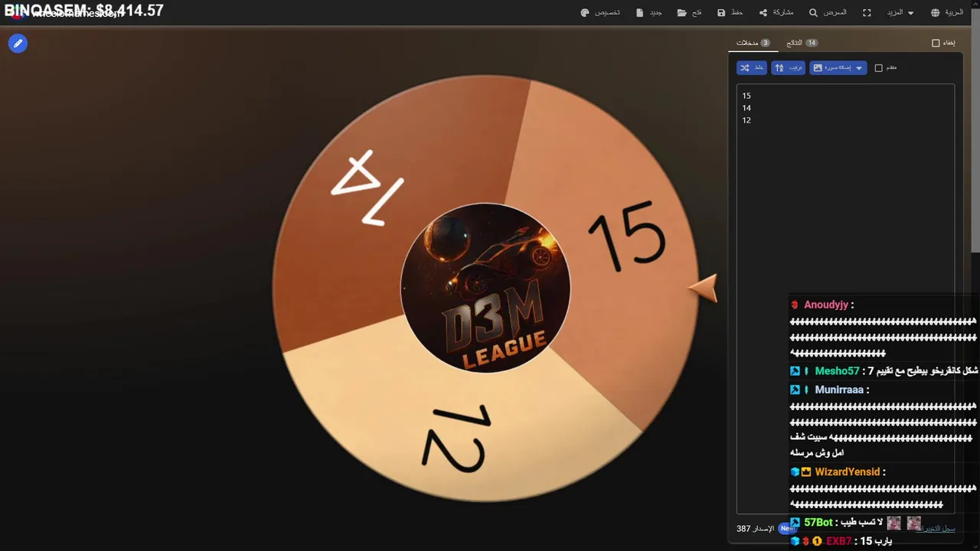Click entry 12 in the entries list
The height and width of the screenshot is (551, 980).
pos(746,120)
